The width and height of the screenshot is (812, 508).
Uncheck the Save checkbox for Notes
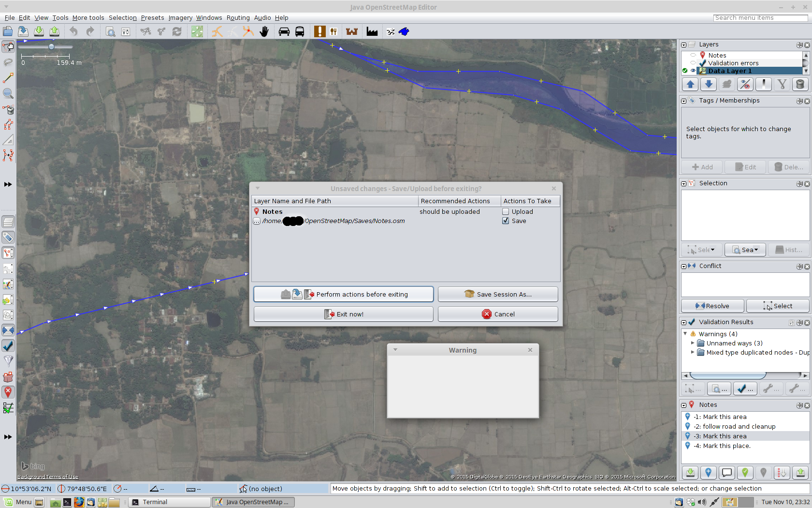click(506, 221)
